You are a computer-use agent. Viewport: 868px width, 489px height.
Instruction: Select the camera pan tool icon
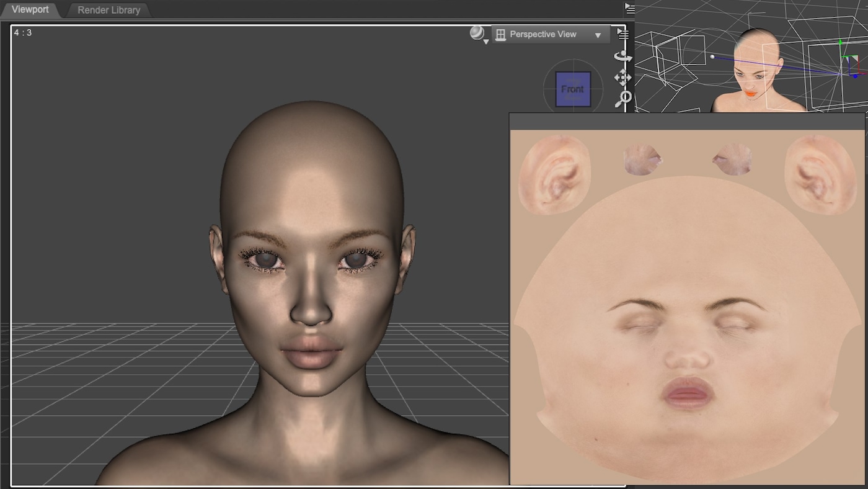coord(622,76)
